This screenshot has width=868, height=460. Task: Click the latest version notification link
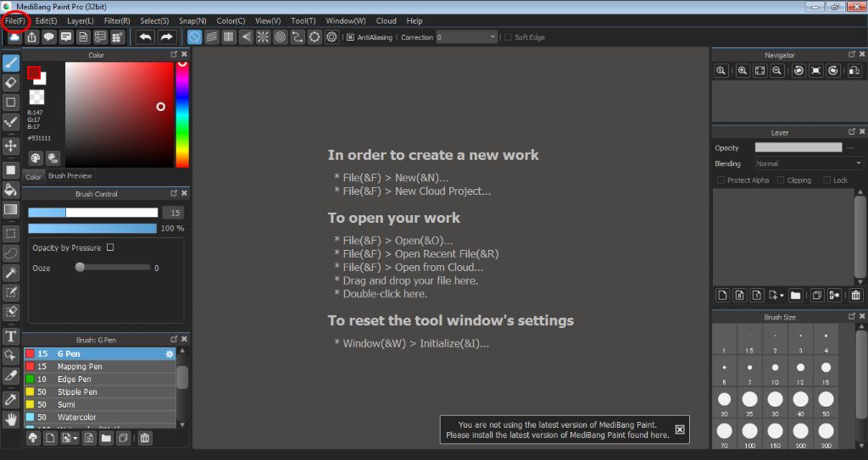558,430
